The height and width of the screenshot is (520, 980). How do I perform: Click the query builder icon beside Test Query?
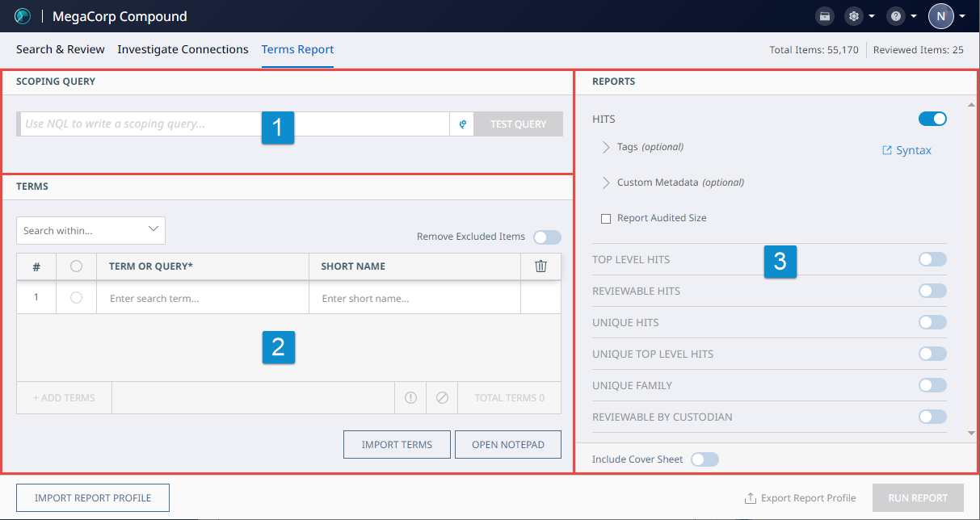pos(462,124)
